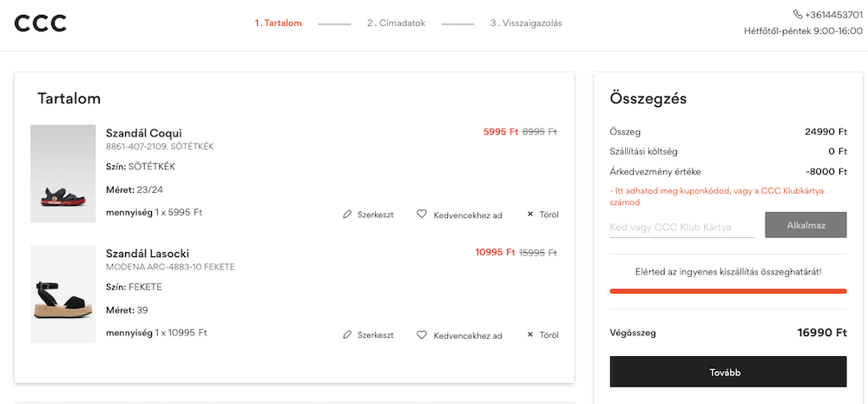Click heart icon for Szandál Lasocki
Viewport: 868px width, 404px height.
(422, 334)
